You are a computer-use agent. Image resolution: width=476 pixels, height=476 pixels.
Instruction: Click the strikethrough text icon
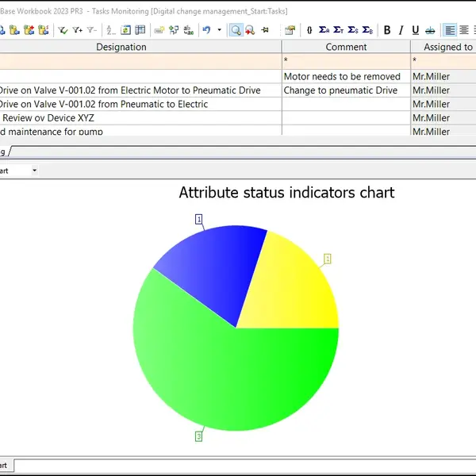(x=430, y=30)
